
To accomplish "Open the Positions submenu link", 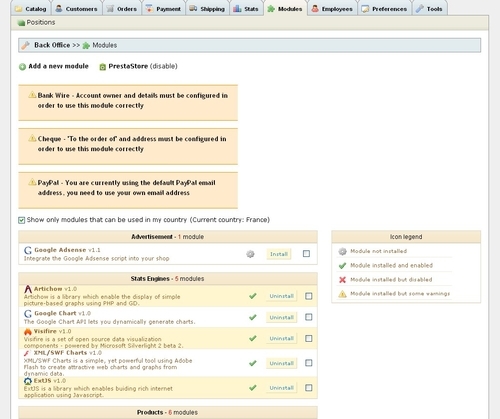I will click(x=41, y=22).
